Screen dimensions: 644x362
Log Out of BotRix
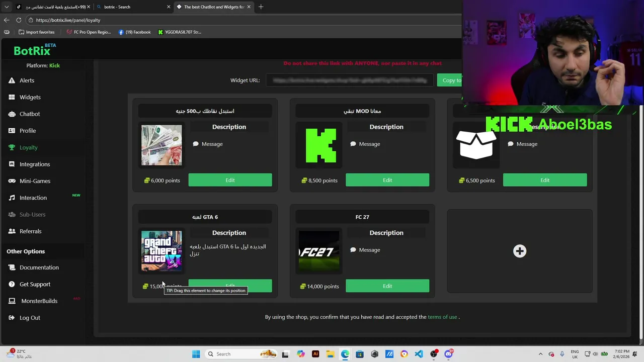point(24,318)
